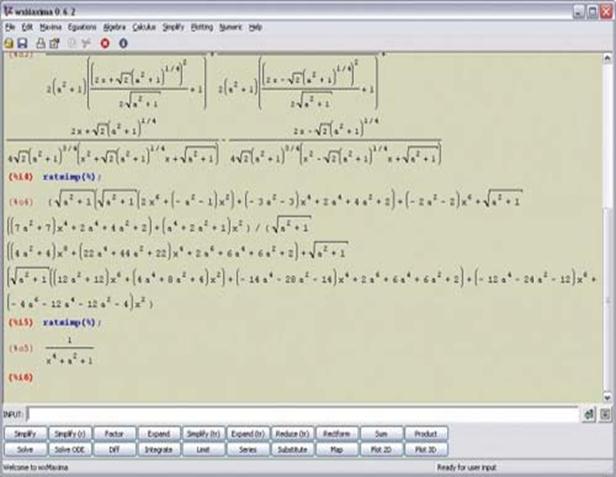The image size is (616, 477).
Task: Open the Plotting menu
Action: (202, 27)
